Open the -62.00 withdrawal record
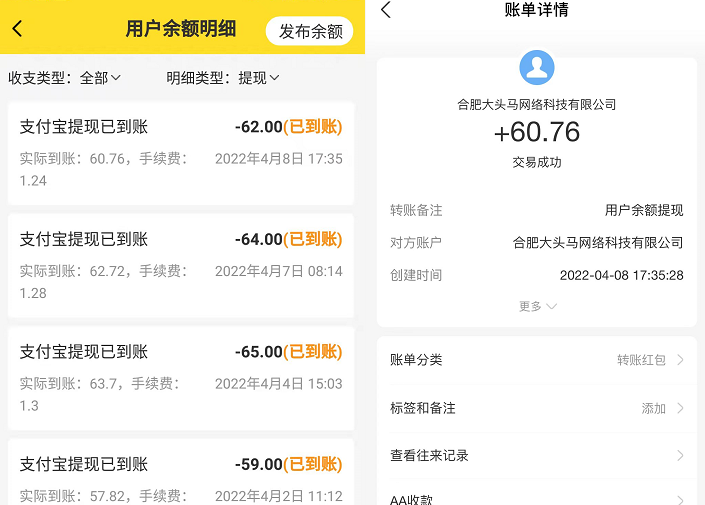The width and height of the screenshot is (705, 505). [x=181, y=153]
